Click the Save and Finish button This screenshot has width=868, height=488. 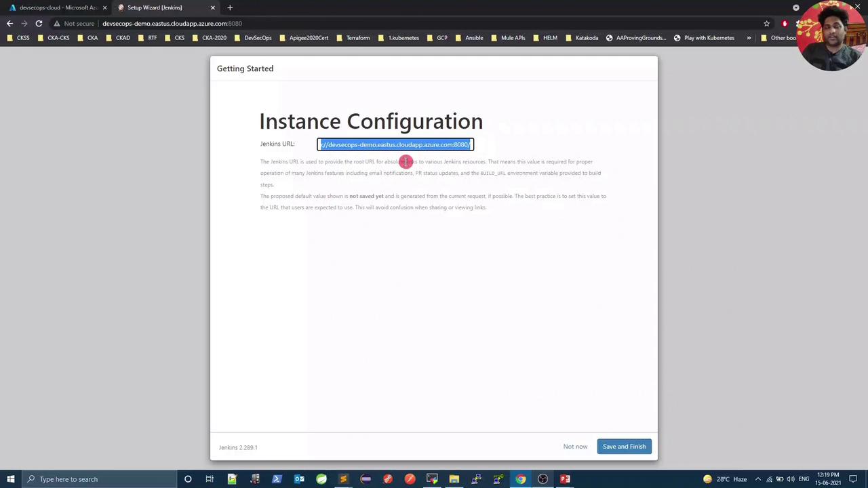click(x=624, y=447)
